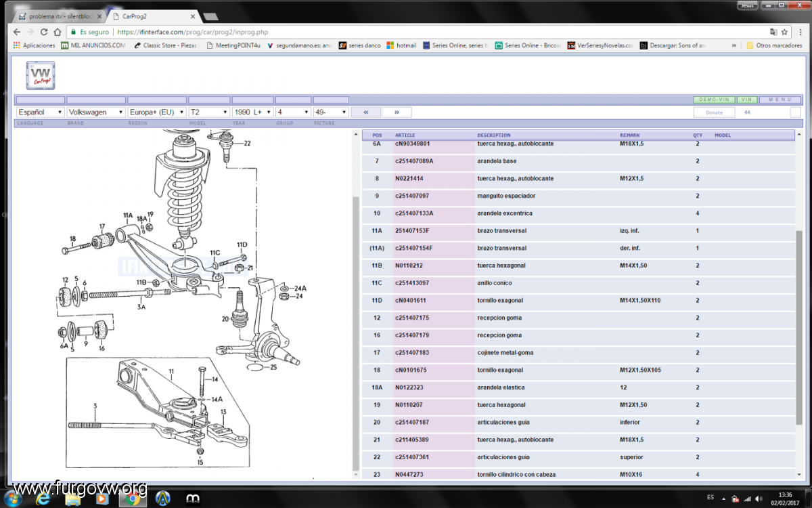Open the Classic Store - Piezas bookmark
The width and height of the screenshot is (812, 508).
[166, 45]
